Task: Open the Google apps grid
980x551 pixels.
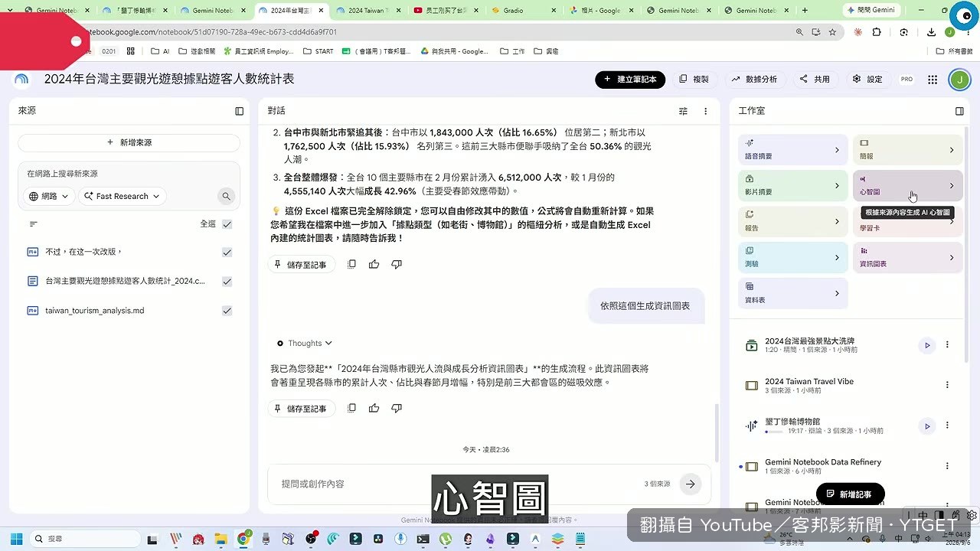Action: click(x=933, y=80)
